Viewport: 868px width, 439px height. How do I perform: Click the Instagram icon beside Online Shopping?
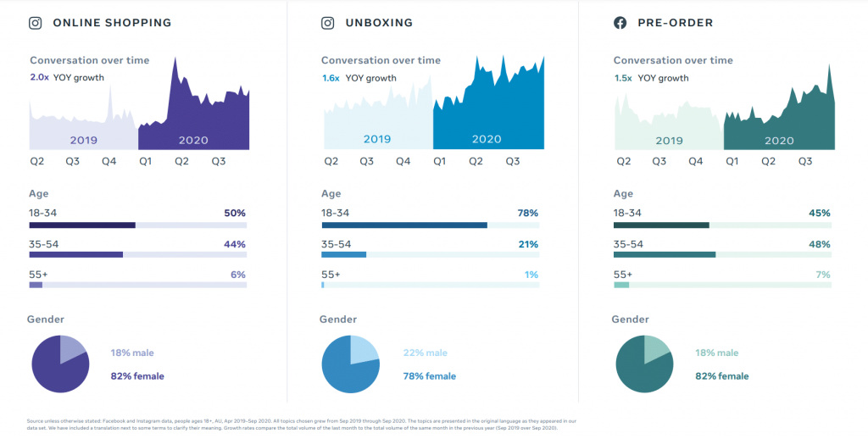click(36, 23)
